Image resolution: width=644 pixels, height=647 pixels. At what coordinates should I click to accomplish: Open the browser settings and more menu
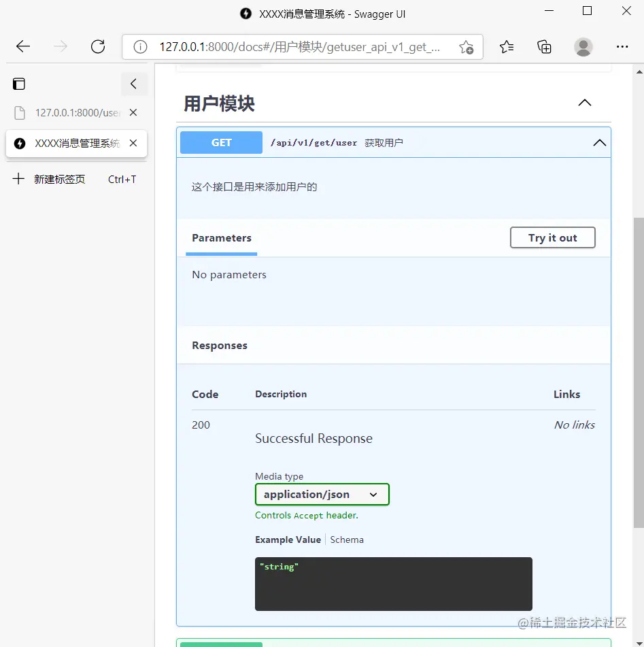pos(622,47)
